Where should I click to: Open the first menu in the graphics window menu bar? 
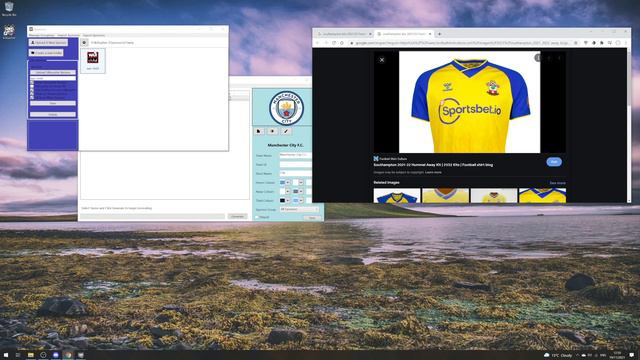tap(41, 36)
